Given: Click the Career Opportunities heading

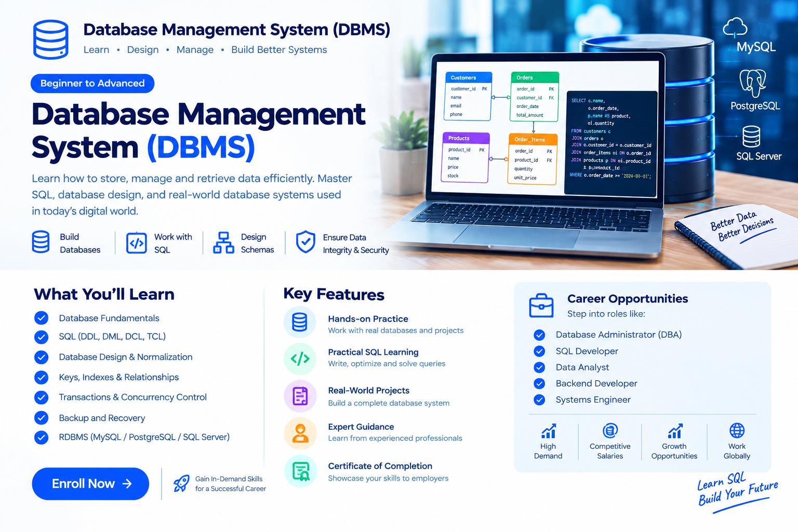Looking at the screenshot, I should [628, 299].
